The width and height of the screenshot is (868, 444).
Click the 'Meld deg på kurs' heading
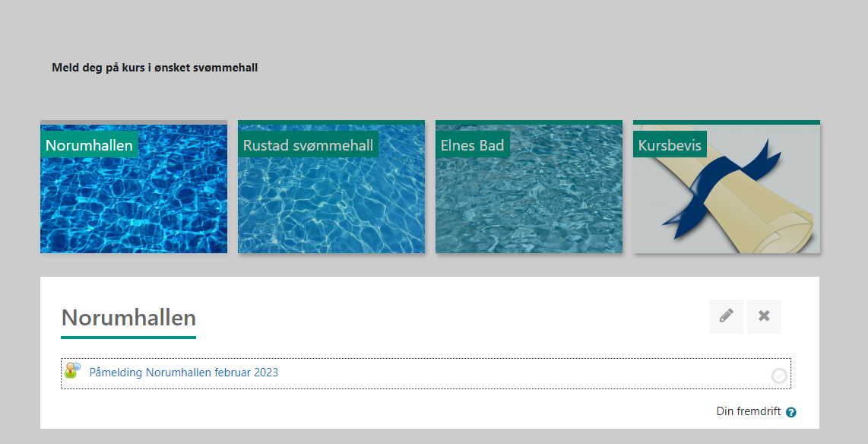pyautogui.click(x=154, y=68)
